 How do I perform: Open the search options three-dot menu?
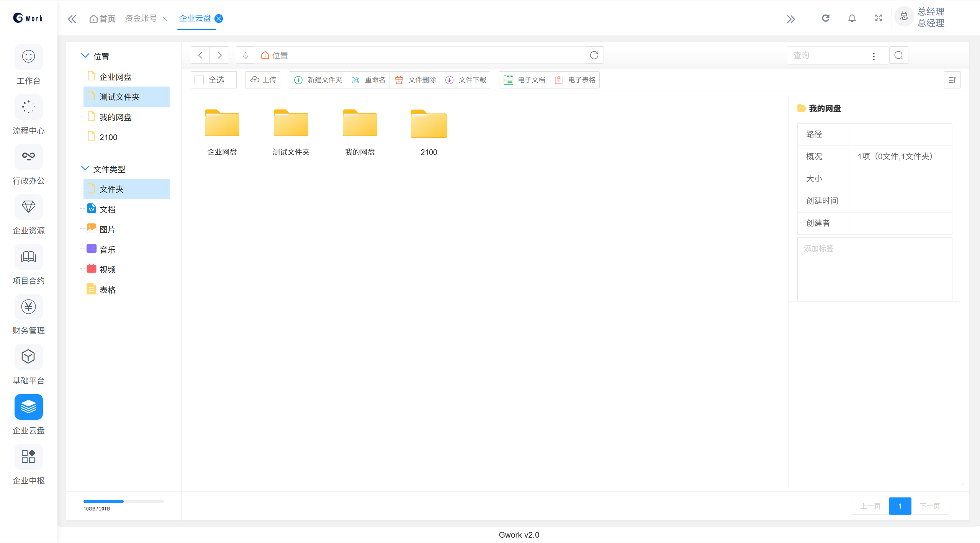[874, 56]
